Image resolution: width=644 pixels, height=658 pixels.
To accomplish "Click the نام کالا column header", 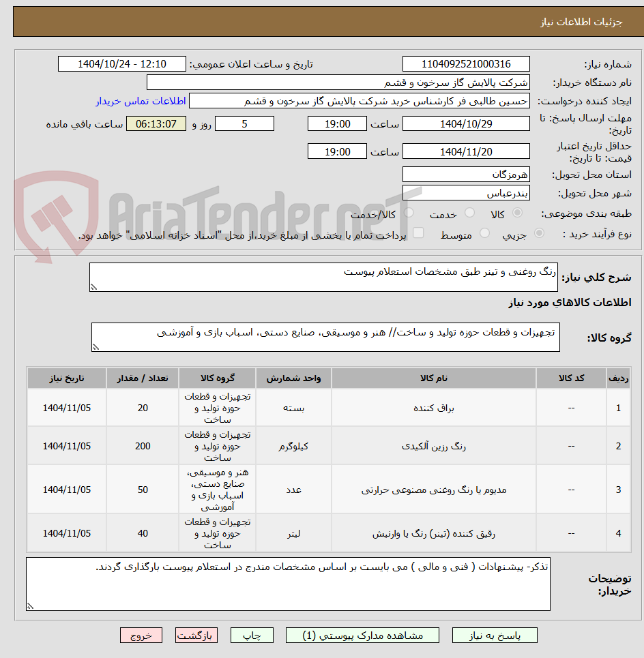I will [x=434, y=378].
